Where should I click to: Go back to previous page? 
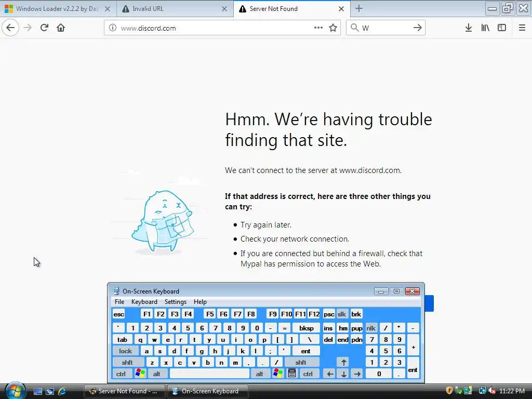[x=10, y=28]
